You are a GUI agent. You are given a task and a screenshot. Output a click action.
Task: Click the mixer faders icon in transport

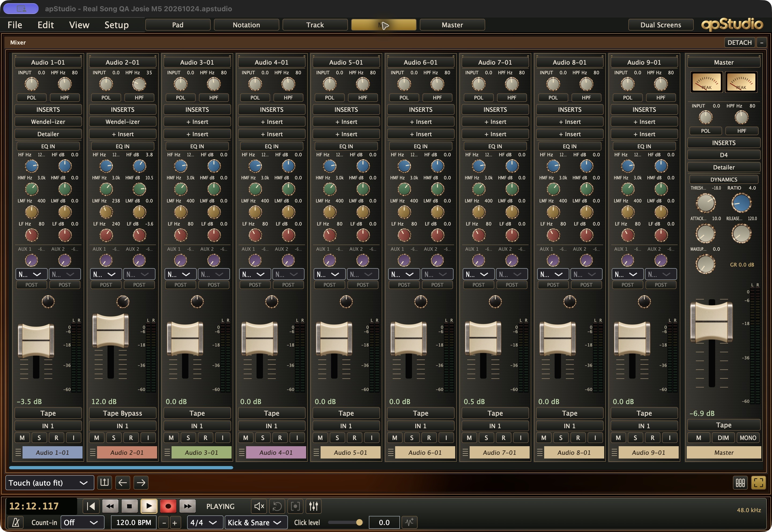[x=314, y=506]
